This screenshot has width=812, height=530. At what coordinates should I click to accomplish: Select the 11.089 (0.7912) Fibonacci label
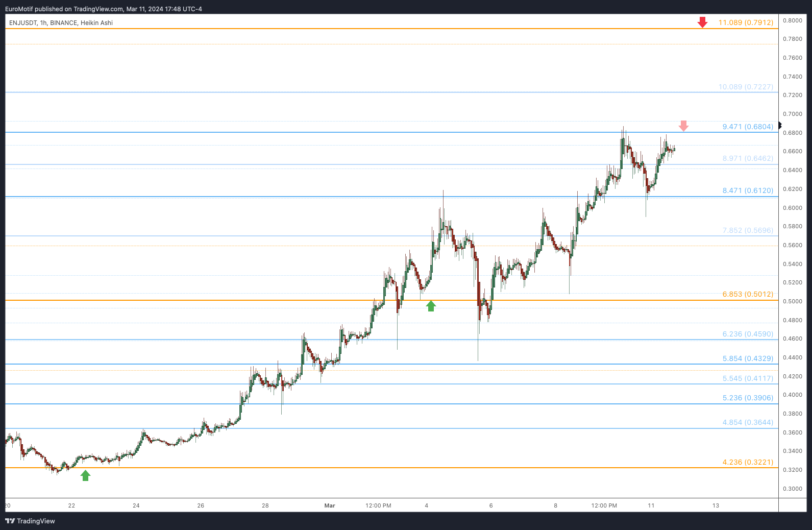point(746,22)
